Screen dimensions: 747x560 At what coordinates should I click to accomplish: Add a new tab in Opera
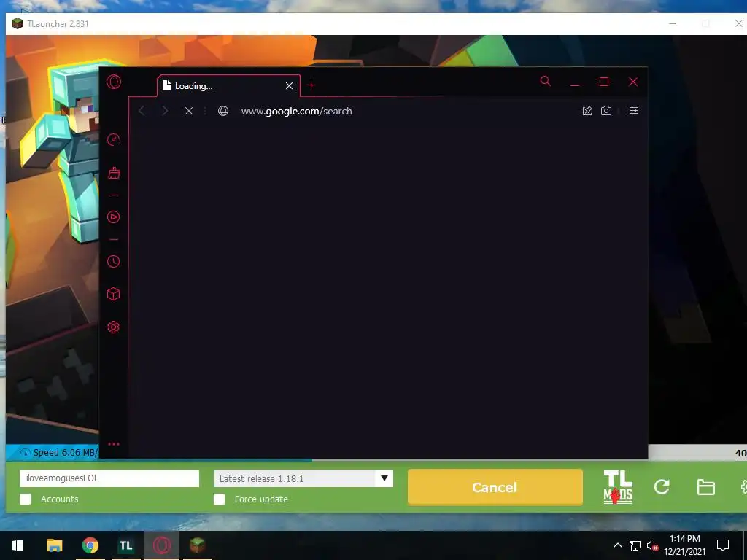click(311, 85)
